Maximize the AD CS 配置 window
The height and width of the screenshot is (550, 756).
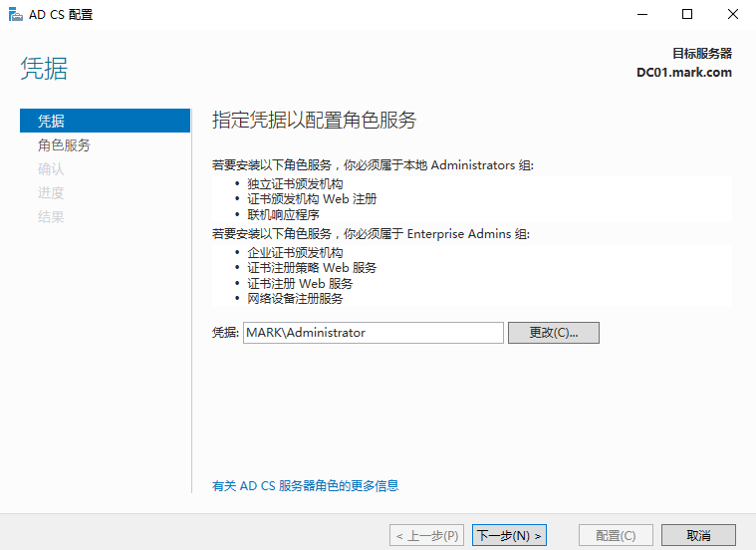pos(687,15)
